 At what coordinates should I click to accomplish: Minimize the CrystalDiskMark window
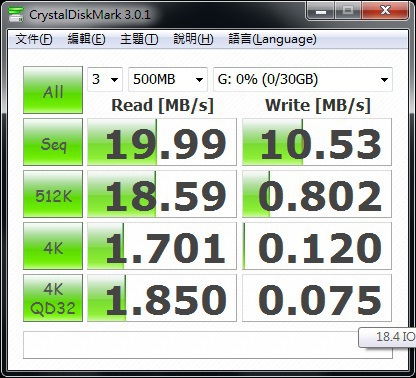coord(321,10)
